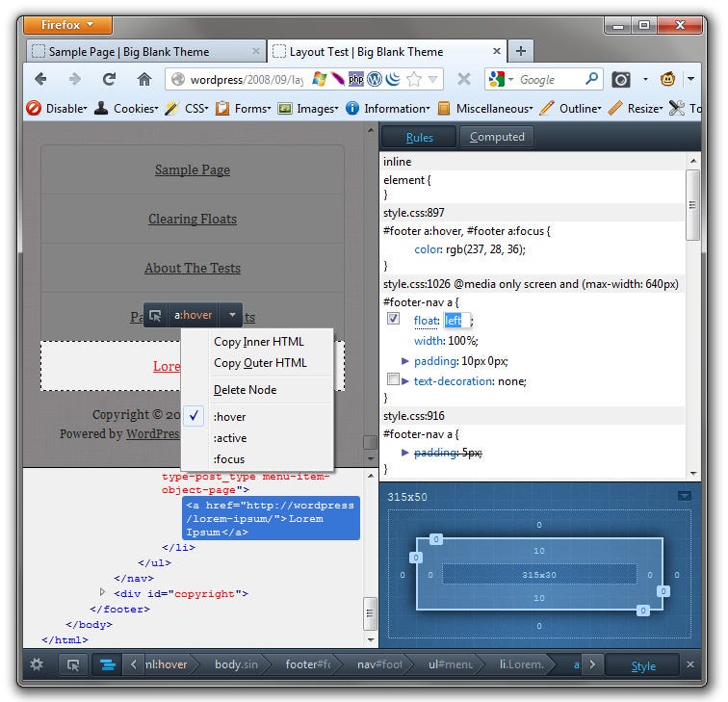This screenshot has height=702, width=728.
Task: Expand the text-decoration property triangle
Action: pos(404,381)
